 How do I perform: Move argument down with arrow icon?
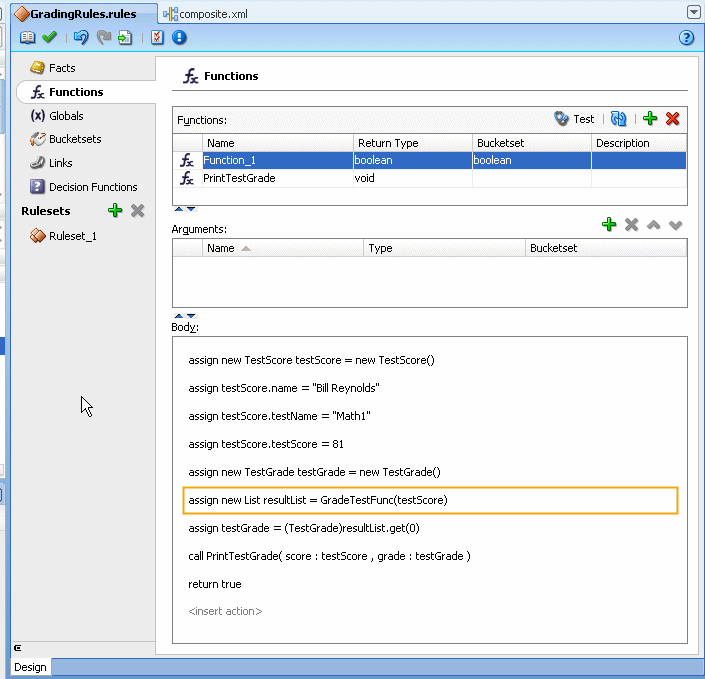coord(675,225)
